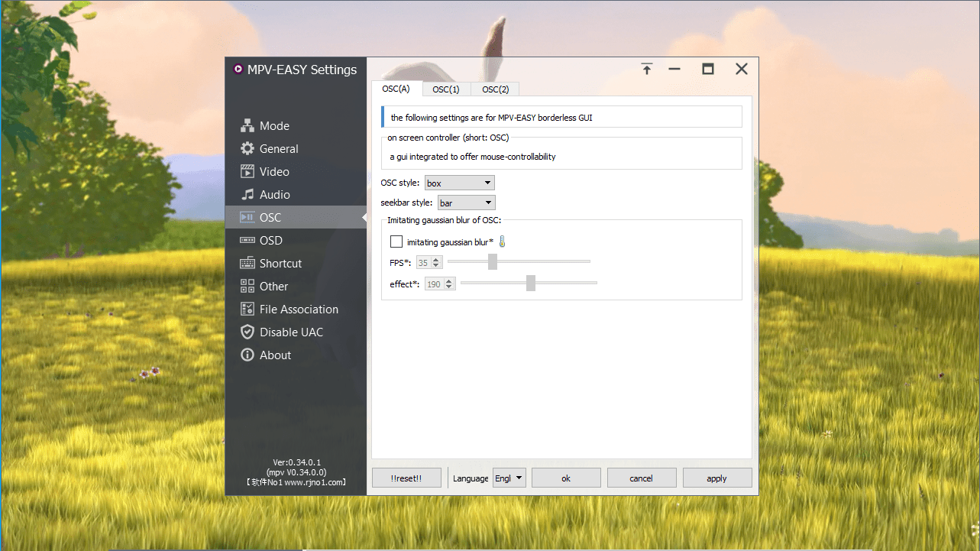The image size is (980, 551).
Task: Click "the following settings are for MPV-EASY borderless GUI" text
Action: pos(491,118)
